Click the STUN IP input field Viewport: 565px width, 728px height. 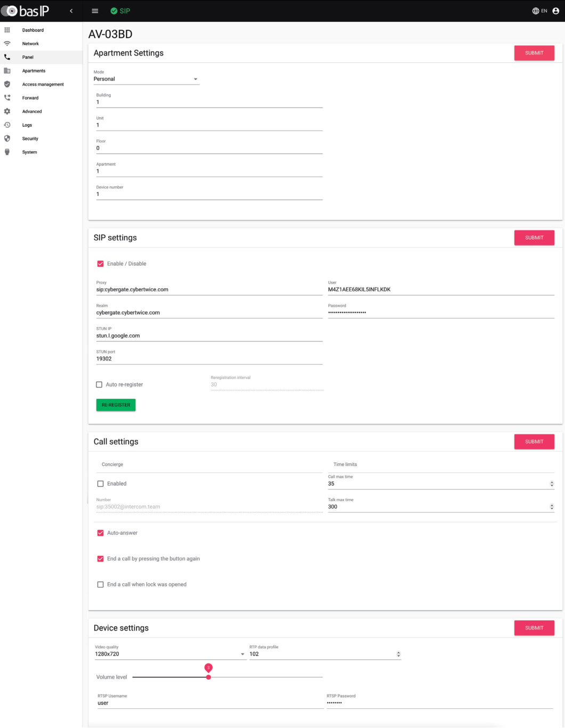point(209,336)
